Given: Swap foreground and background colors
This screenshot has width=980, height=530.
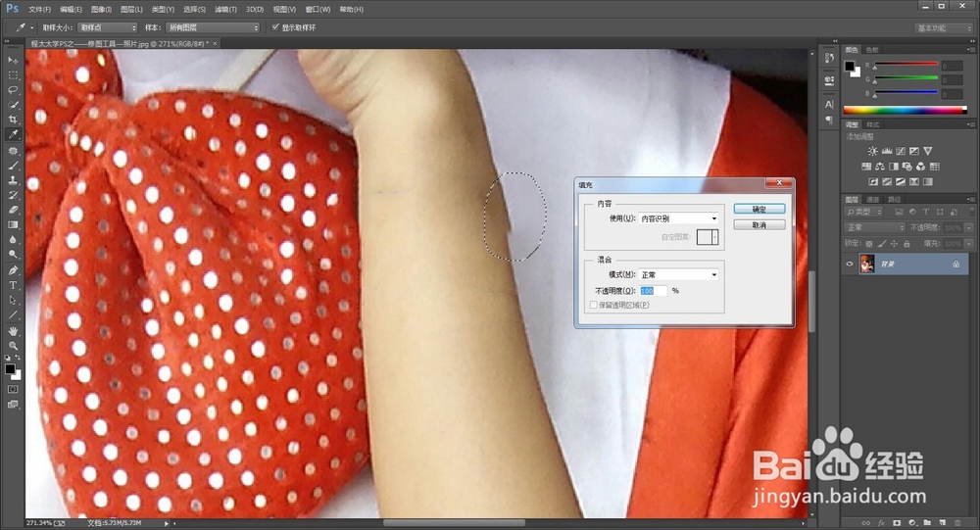Looking at the screenshot, I should [18, 358].
